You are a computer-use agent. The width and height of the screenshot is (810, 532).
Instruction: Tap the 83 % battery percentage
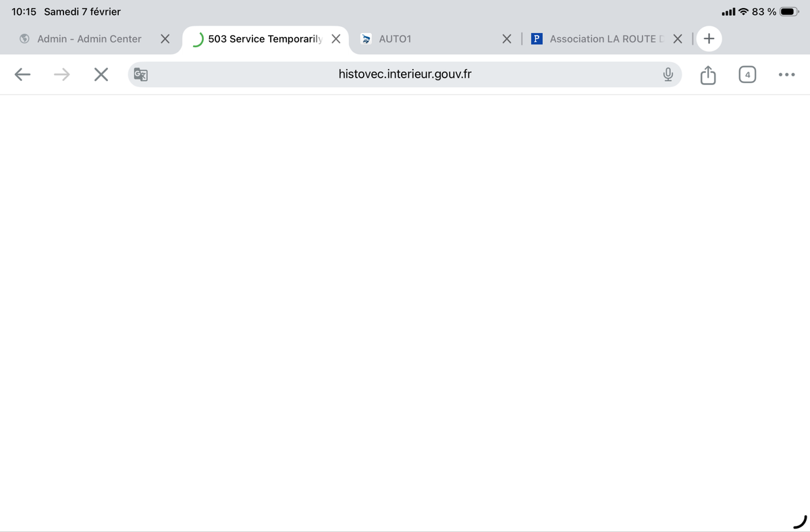click(x=764, y=11)
